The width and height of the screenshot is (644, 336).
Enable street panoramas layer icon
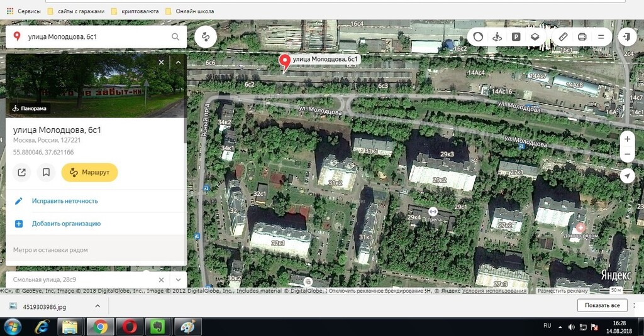pyautogui.click(x=497, y=37)
